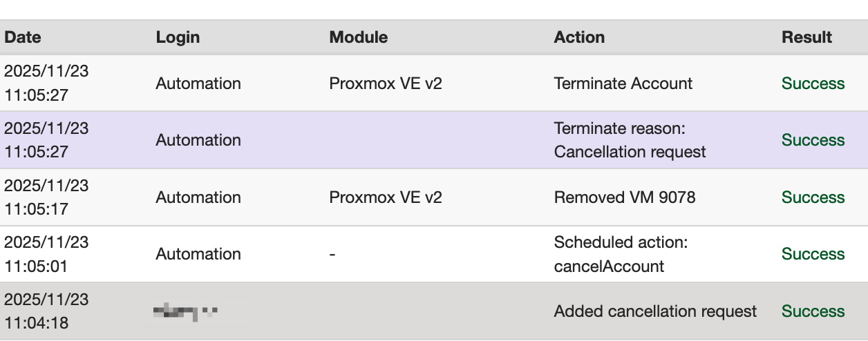Click Proxmox VE v2 in Removed VM row
Image resolution: width=868 pixels, height=341 pixels.
pos(385,197)
